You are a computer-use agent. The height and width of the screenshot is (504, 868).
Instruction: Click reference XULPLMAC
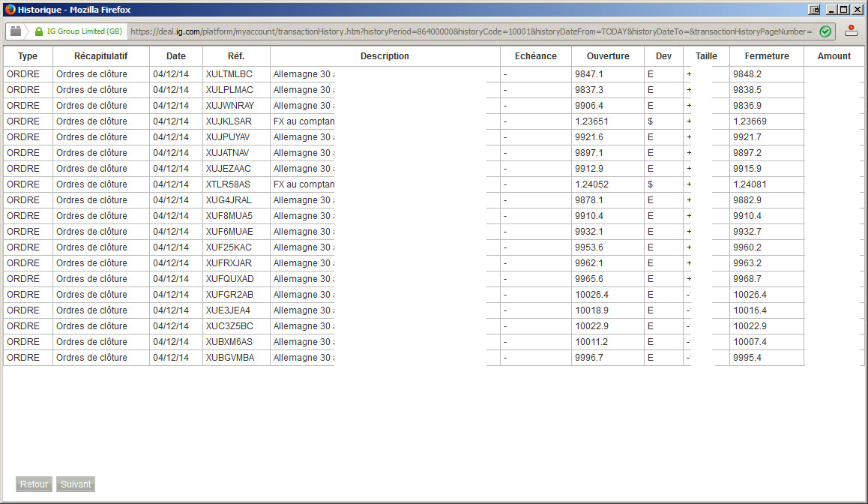click(229, 90)
